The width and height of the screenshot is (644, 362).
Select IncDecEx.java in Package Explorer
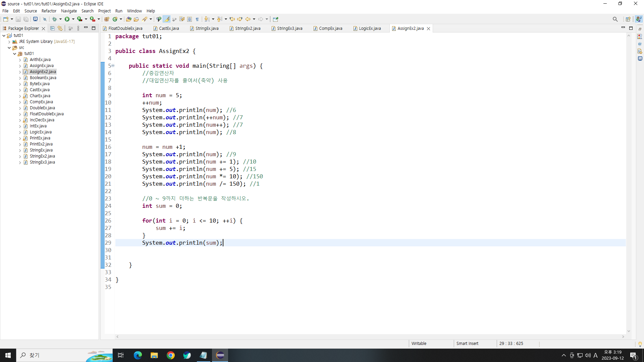click(42, 120)
